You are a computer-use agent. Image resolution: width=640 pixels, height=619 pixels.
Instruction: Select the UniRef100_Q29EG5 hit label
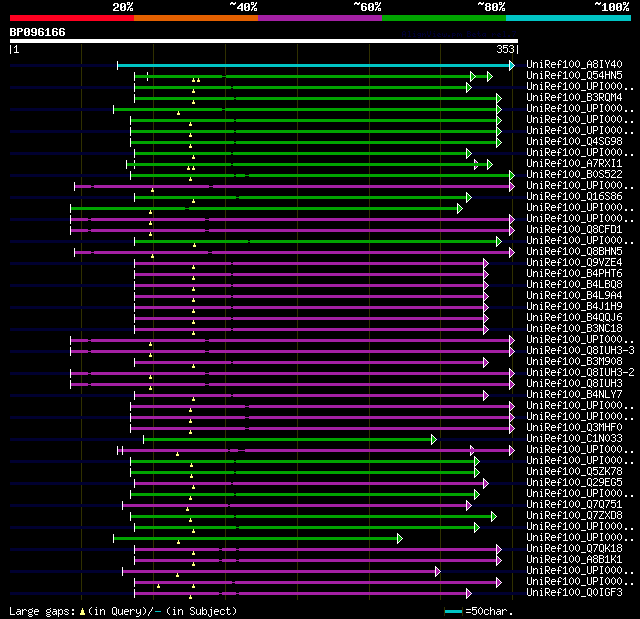[x=574, y=483]
